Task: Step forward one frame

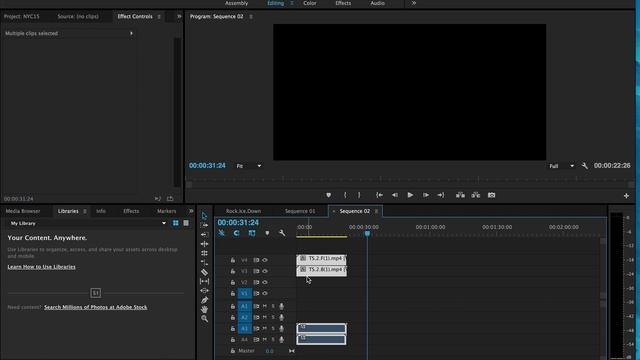Action: [x=426, y=195]
